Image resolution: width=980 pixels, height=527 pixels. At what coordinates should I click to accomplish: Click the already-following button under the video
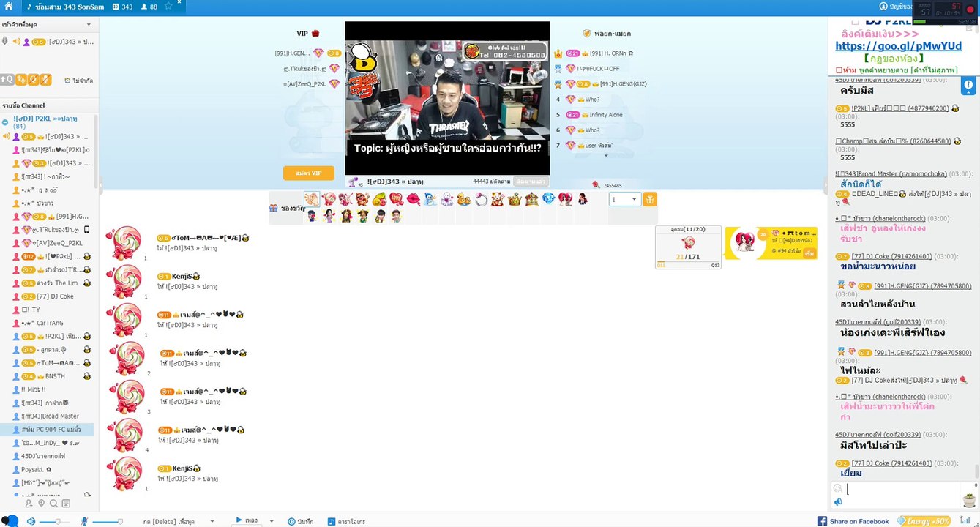530,181
